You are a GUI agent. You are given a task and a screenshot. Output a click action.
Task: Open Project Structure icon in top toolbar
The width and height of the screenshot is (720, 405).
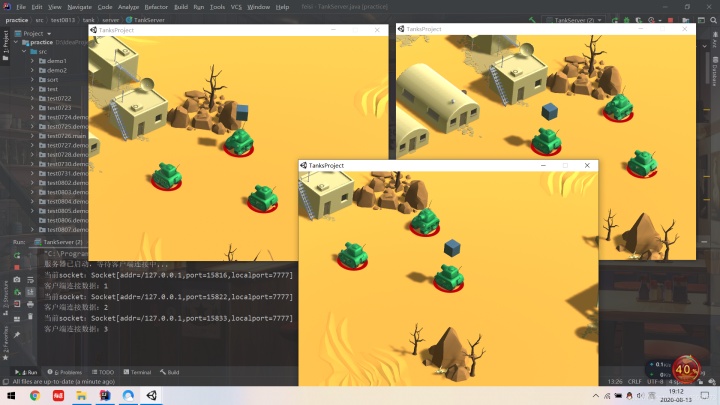coord(686,20)
